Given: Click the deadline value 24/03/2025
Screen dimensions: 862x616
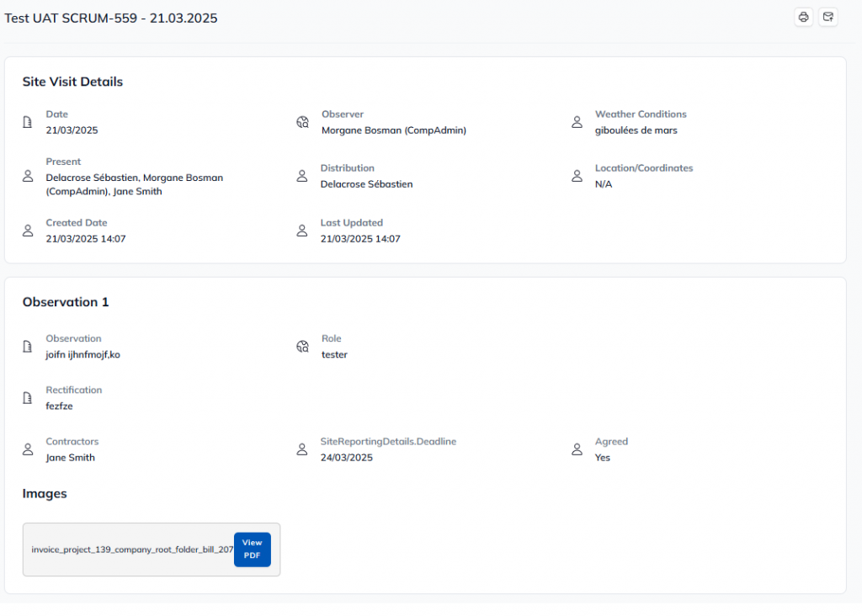Looking at the screenshot, I should (x=346, y=458).
